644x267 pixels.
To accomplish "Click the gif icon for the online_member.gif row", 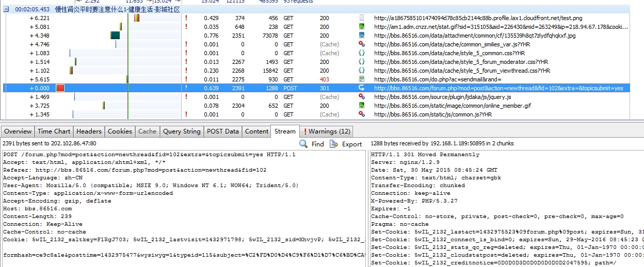I will coord(362,106).
